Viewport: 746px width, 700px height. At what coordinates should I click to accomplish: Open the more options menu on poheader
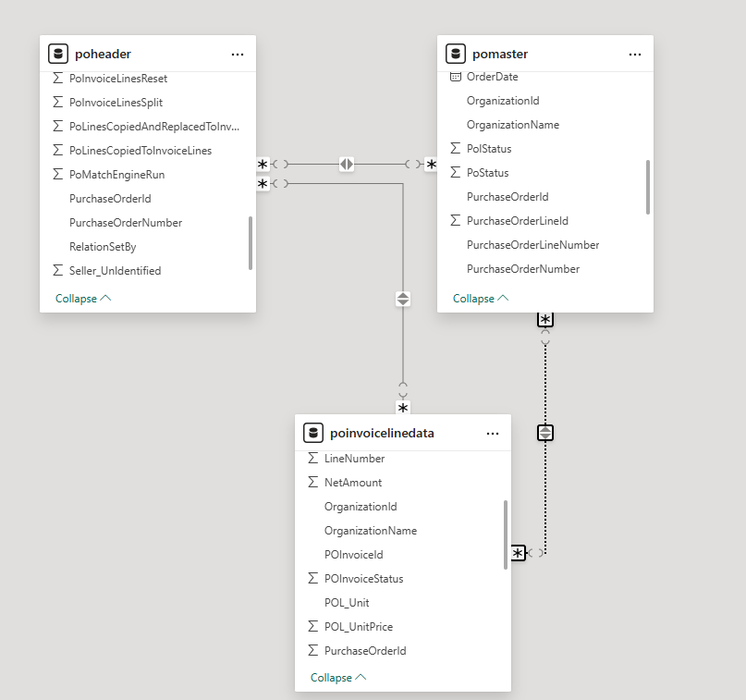(x=238, y=53)
